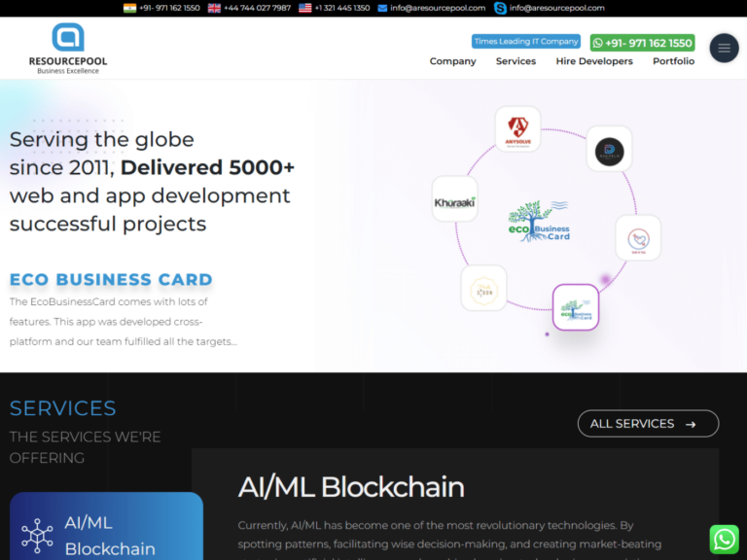Open the Portfolio menu
The height and width of the screenshot is (560, 747).
point(673,61)
